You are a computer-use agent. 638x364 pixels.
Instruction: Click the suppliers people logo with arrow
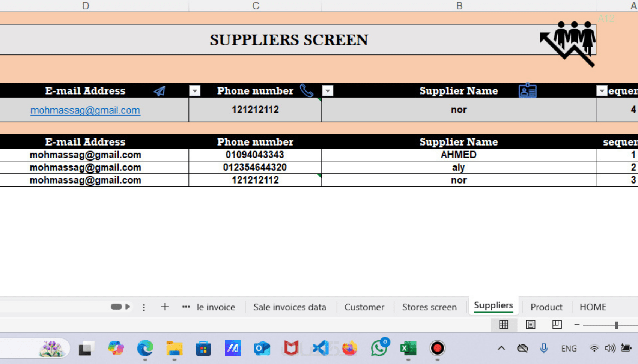point(568,44)
